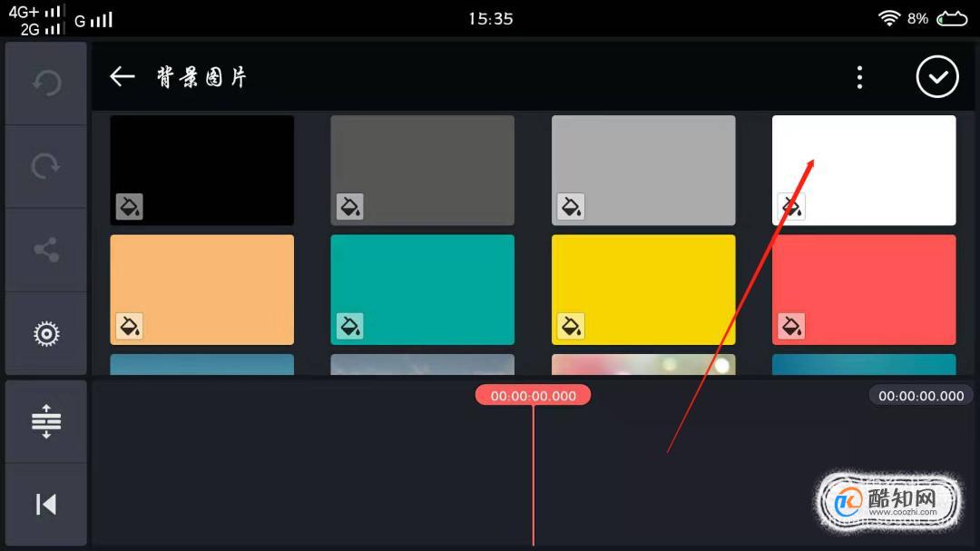The width and height of the screenshot is (980, 551).
Task: Tap the paint bucket on red swatch
Action: [791, 326]
